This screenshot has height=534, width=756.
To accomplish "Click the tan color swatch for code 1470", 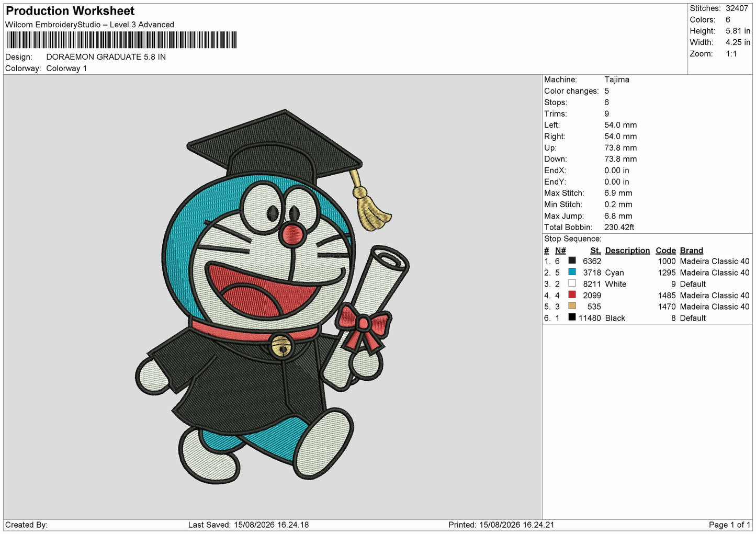I will (x=572, y=306).
